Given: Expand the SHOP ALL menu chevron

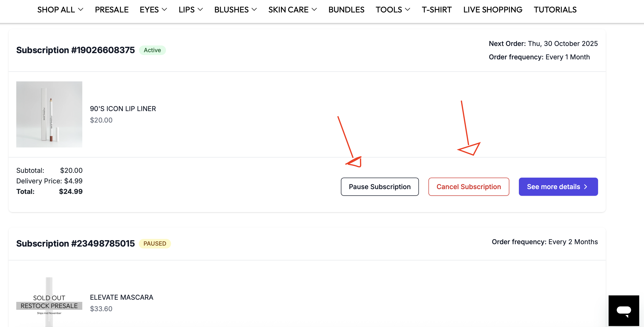Looking at the screenshot, I should (x=80, y=10).
